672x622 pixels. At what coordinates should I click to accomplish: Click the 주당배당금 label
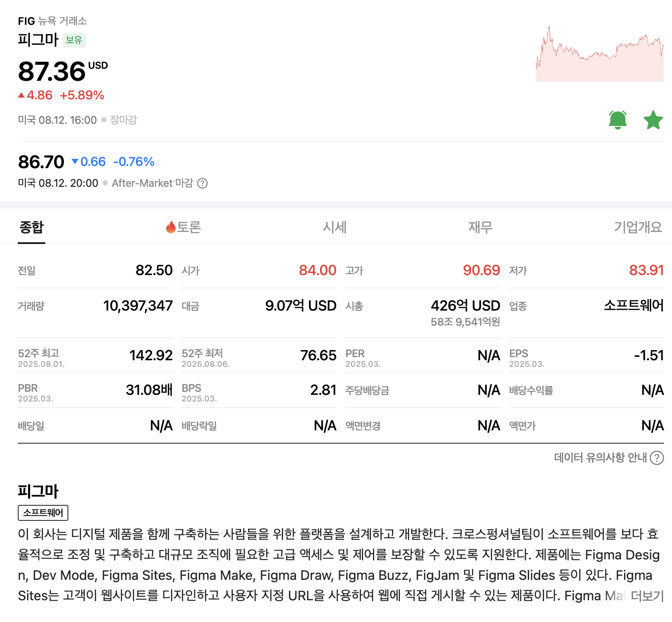point(368,390)
